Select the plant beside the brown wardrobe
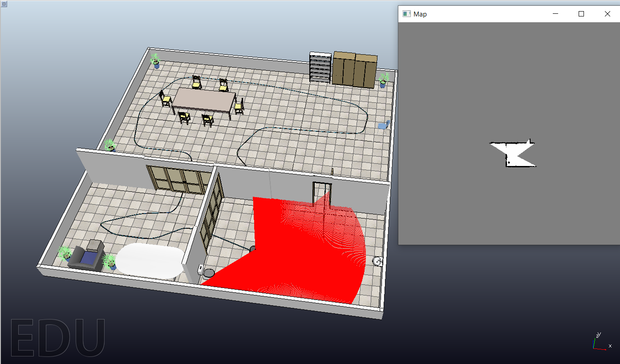The height and width of the screenshot is (364, 620). click(383, 81)
